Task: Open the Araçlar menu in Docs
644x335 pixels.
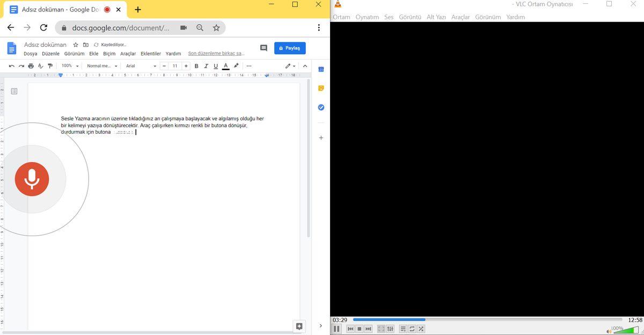Action: 128,54
